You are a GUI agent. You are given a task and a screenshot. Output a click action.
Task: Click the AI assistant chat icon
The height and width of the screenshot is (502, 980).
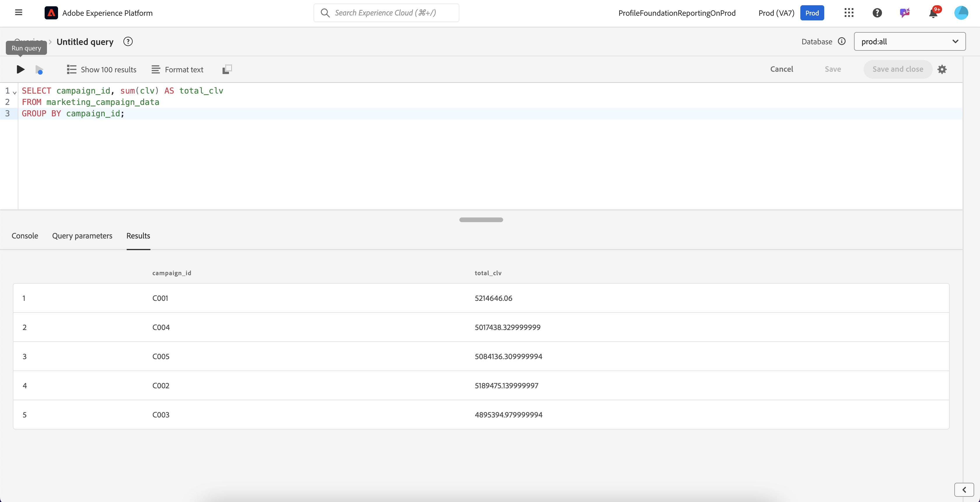click(x=905, y=13)
